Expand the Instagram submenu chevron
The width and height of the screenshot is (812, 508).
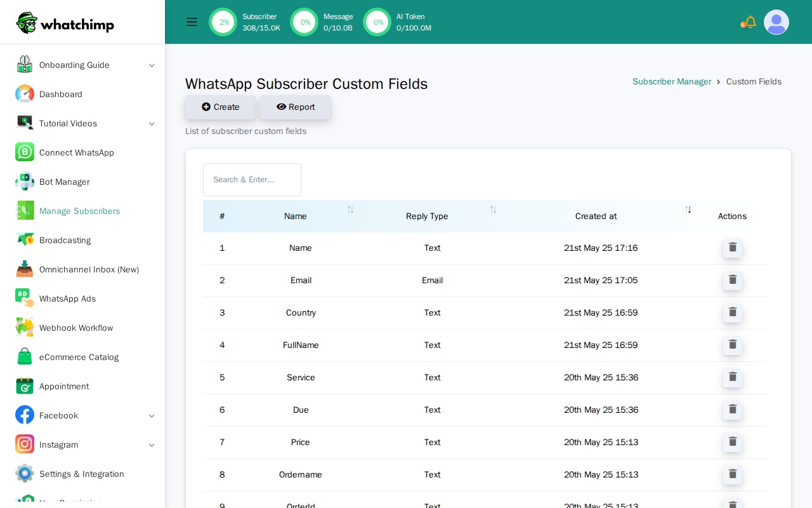point(152,445)
